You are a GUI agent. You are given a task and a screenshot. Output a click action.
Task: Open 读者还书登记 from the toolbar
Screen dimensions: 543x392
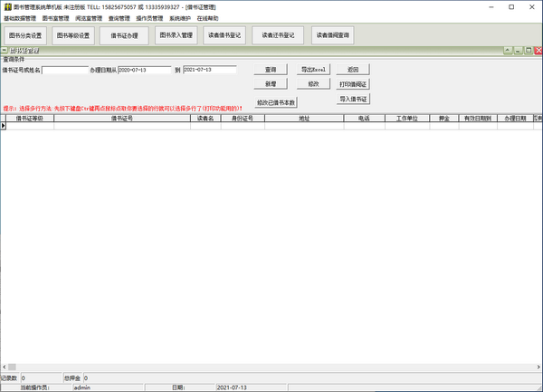click(x=278, y=35)
